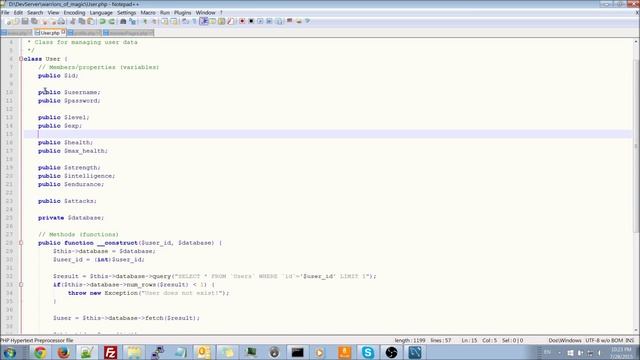Stop macro recording with black square
Screen dimensions: 640x360
coord(251,21)
